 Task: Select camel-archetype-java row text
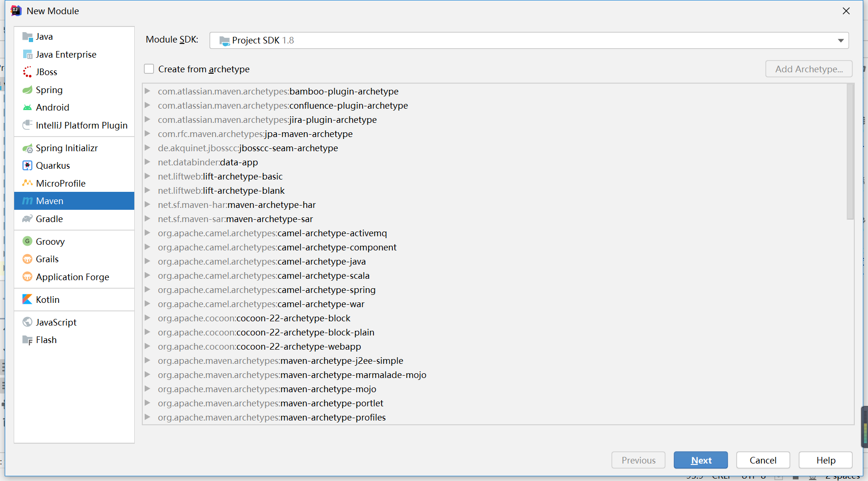pos(262,261)
